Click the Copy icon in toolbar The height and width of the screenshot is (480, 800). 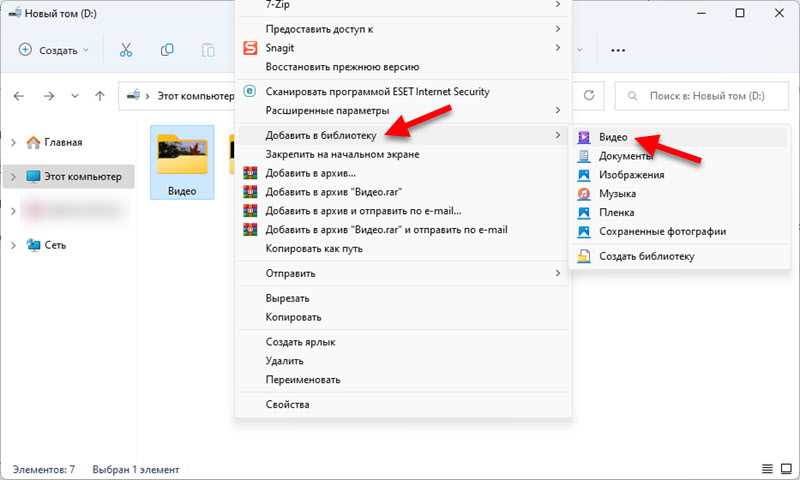[x=167, y=50]
